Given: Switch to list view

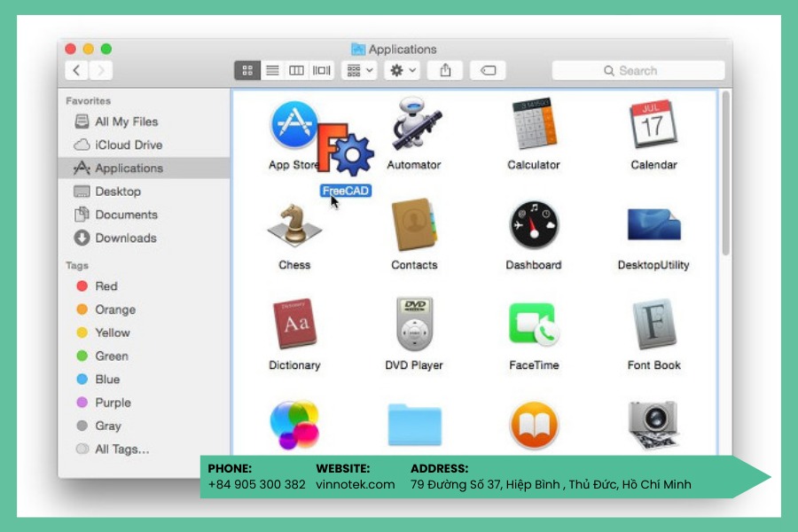Looking at the screenshot, I should click(272, 70).
